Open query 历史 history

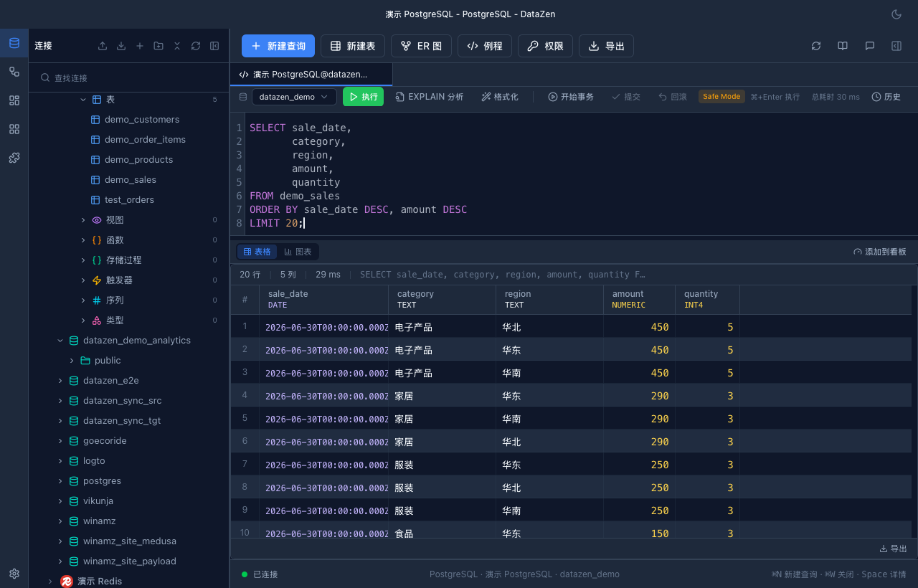pyautogui.click(x=886, y=97)
